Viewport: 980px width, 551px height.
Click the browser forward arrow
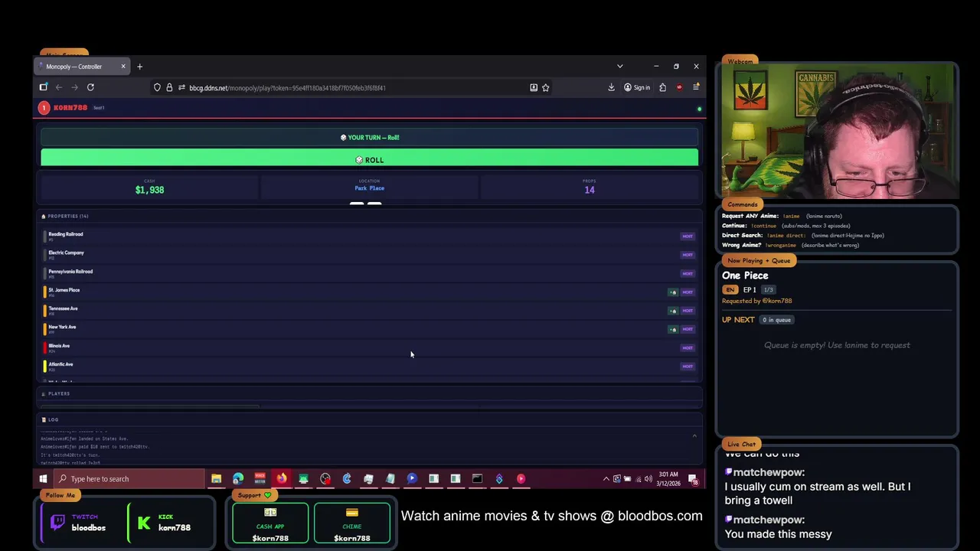click(74, 87)
